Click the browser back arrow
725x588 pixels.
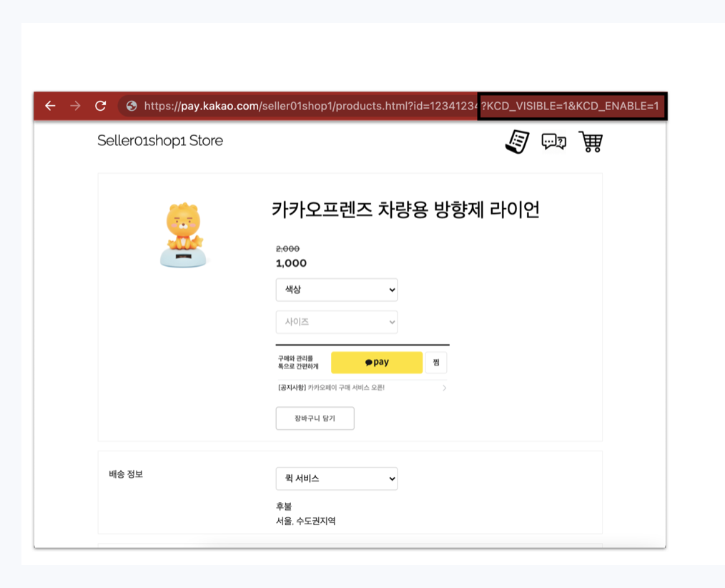coord(50,106)
